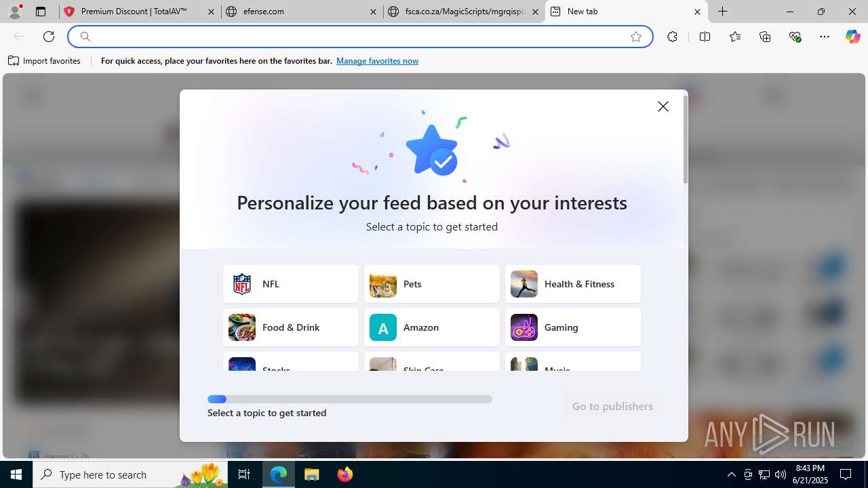Open the Extensions puzzle icon
Viewport: 868px width, 488px height.
point(672,37)
